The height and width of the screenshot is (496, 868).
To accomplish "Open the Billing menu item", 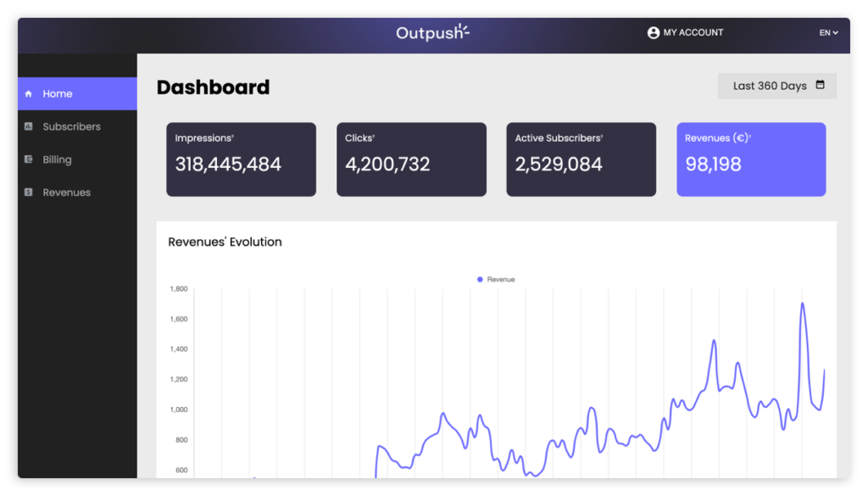I will point(57,159).
